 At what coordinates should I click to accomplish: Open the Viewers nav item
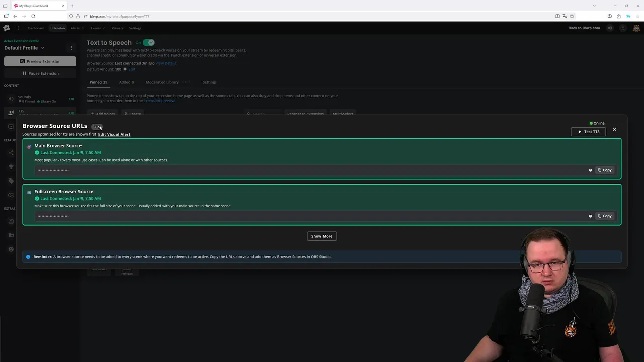(117, 28)
